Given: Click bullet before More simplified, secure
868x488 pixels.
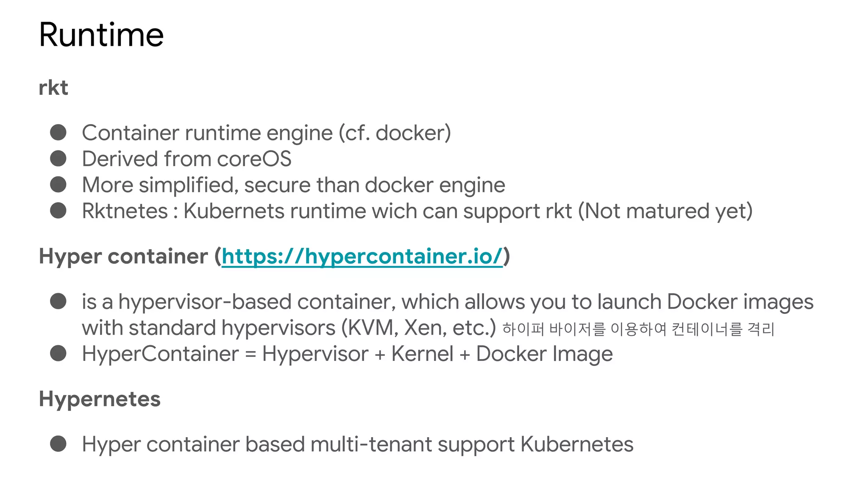Looking at the screenshot, I should point(58,185).
